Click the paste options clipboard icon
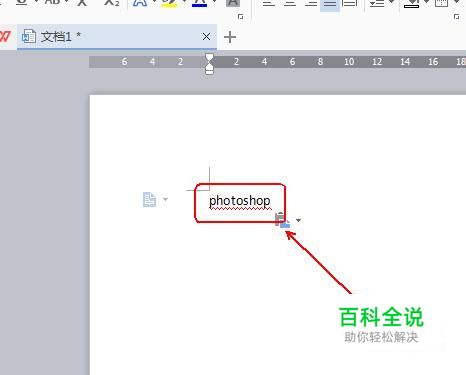The image size is (466, 375). pyautogui.click(x=282, y=220)
